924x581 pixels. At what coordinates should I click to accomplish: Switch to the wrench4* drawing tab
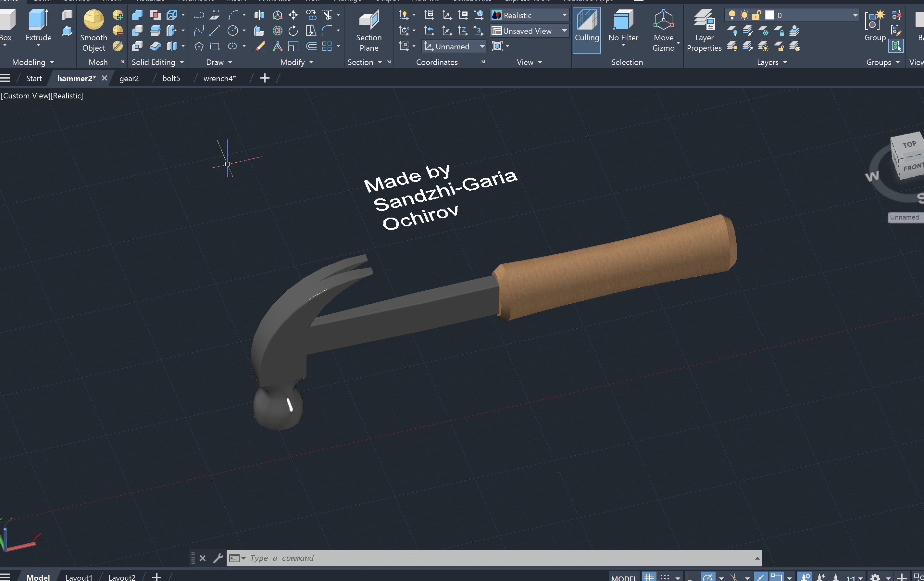coord(219,78)
